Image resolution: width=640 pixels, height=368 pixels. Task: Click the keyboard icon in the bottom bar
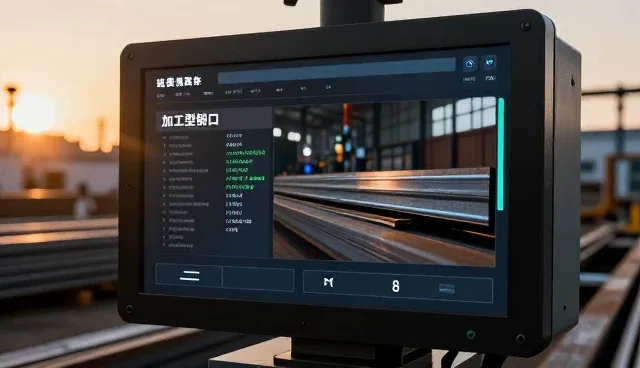tap(447, 288)
